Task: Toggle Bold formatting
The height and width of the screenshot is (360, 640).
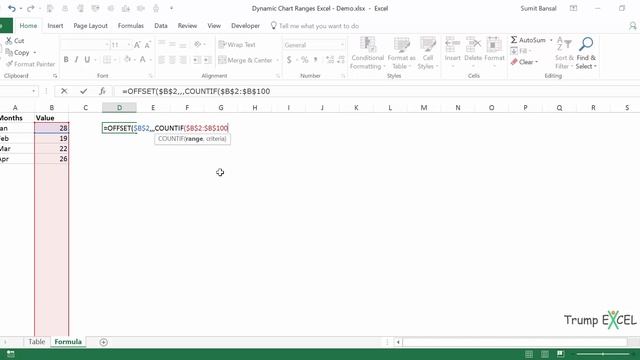Action: click(x=66, y=60)
